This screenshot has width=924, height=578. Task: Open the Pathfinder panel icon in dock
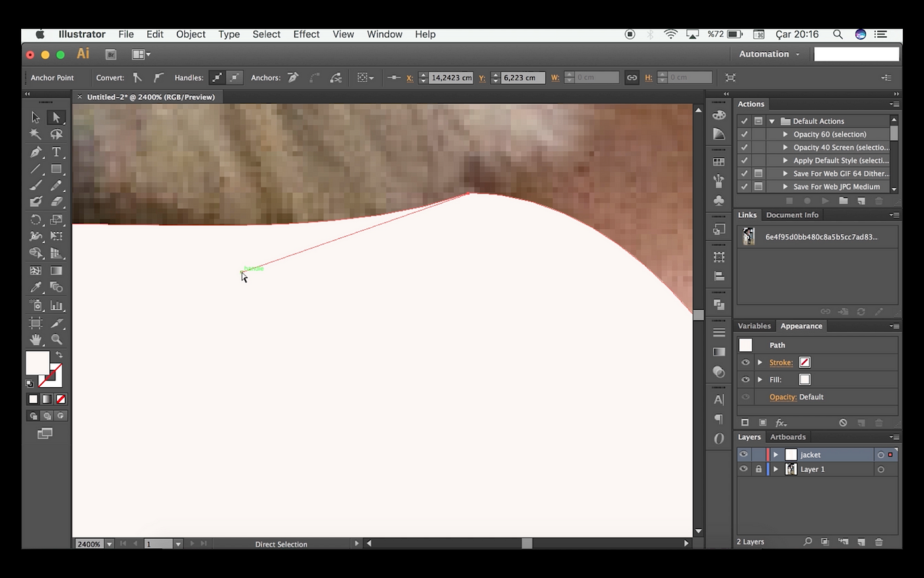(x=719, y=305)
